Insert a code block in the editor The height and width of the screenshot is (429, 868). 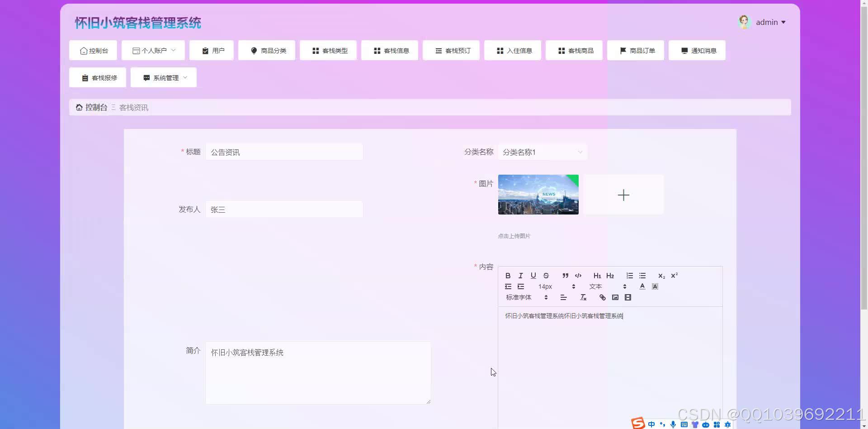click(x=578, y=275)
